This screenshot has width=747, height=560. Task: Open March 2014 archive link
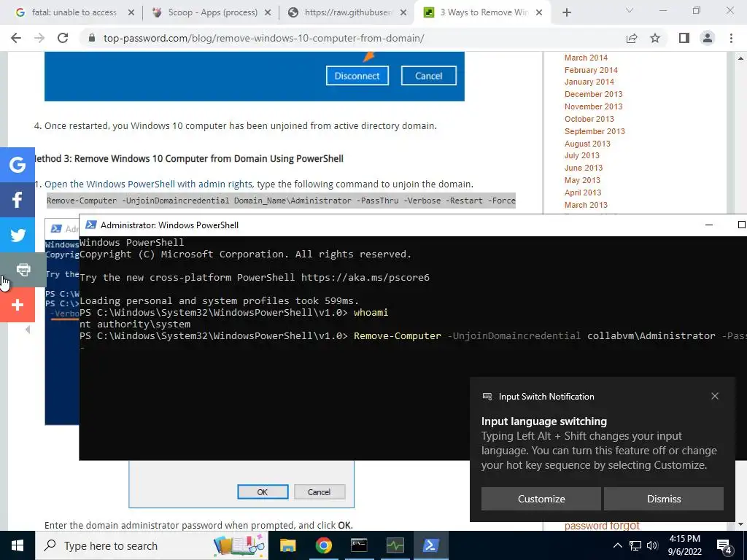[586, 58]
